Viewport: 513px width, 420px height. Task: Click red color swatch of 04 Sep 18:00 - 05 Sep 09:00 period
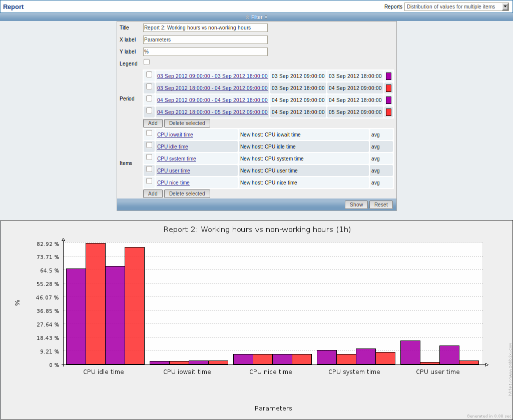[x=389, y=112]
